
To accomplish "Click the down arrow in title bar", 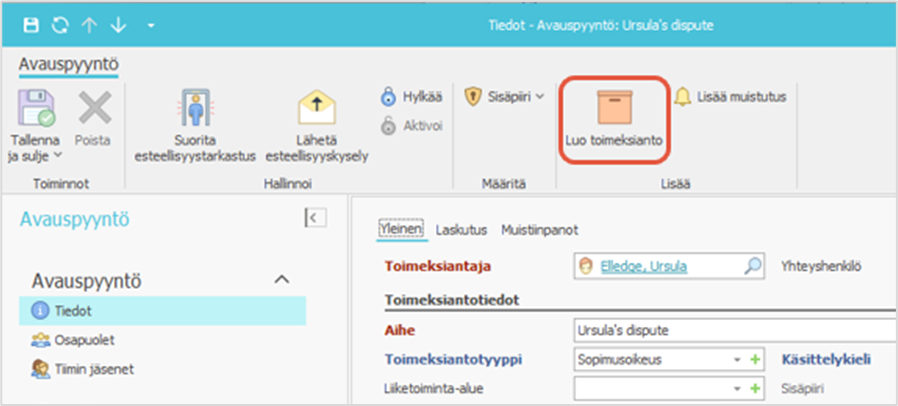I will pos(117,24).
